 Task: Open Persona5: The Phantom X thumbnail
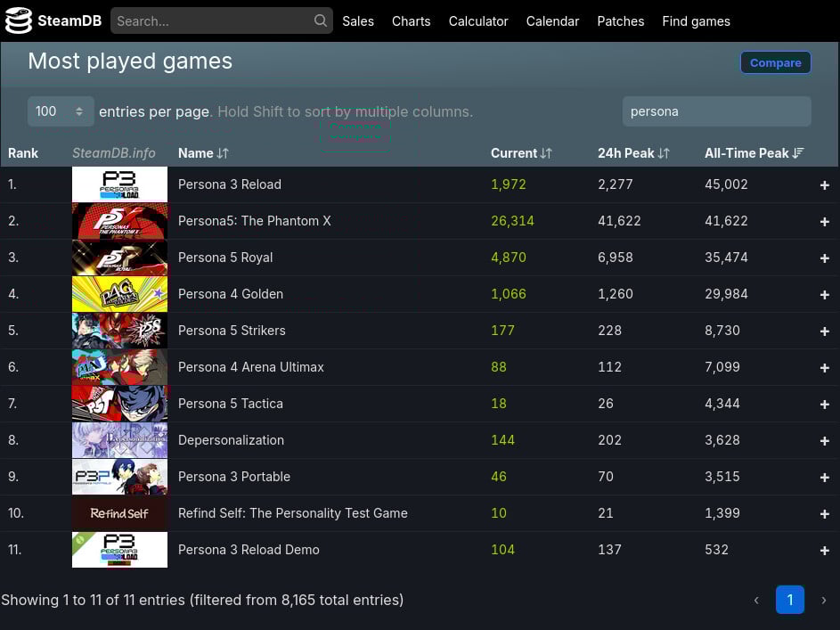click(119, 221)
